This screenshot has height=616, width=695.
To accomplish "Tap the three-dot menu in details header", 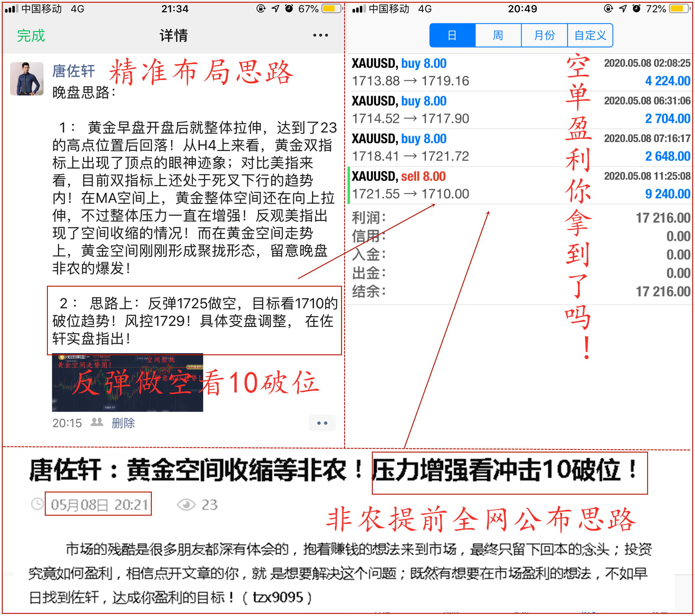I will [320, 35].
